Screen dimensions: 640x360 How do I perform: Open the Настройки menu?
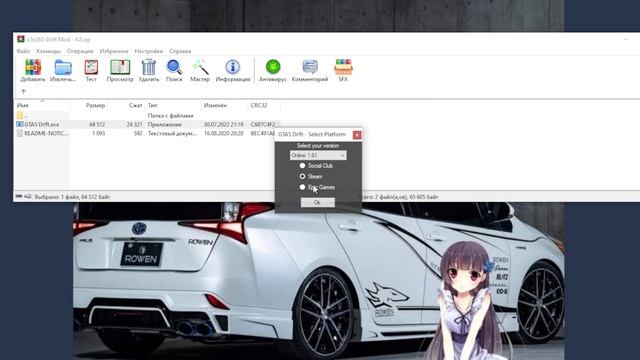[x=149, y=51]
